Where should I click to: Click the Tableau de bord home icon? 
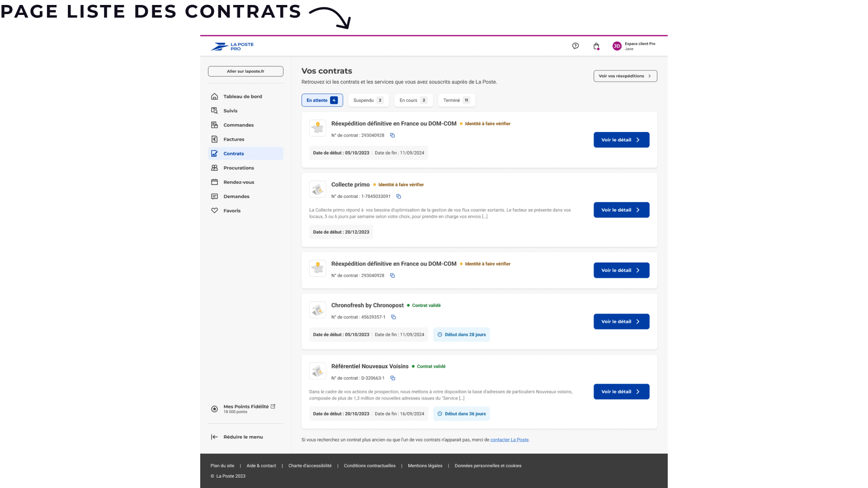pyautogui.click(x=215, y=96)
